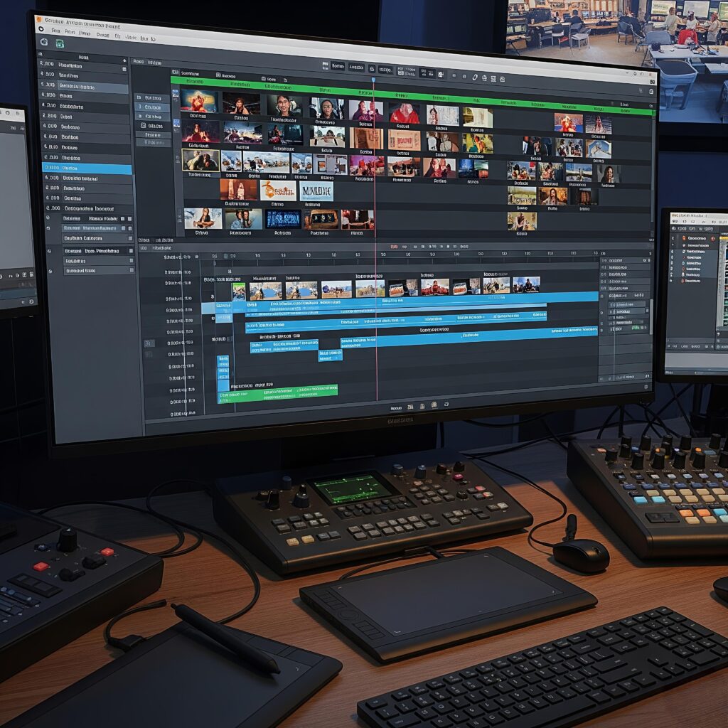The image size is (728, 728).
Task: Click the lower blue icon left of the thumbnail grid
Action: tap(176, 124)
